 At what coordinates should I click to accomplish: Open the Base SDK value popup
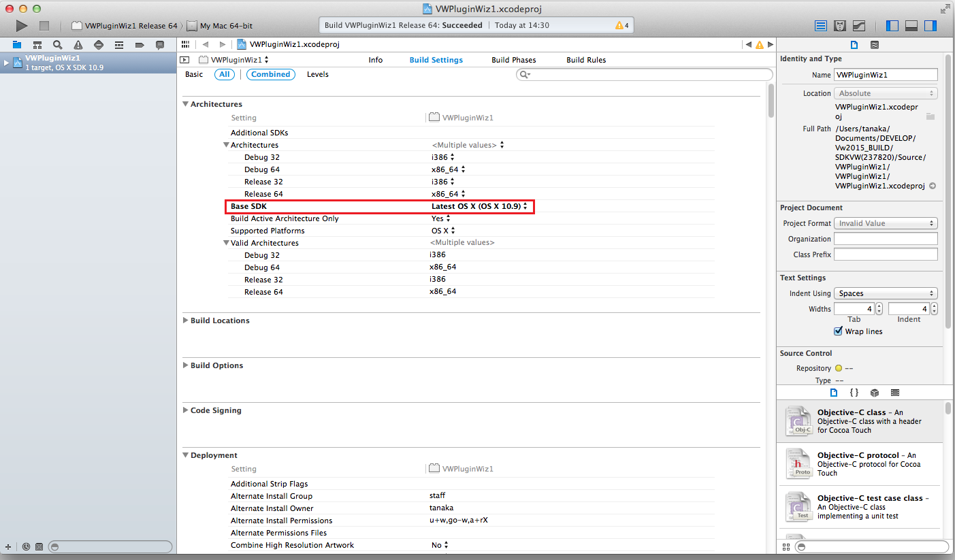479,206
